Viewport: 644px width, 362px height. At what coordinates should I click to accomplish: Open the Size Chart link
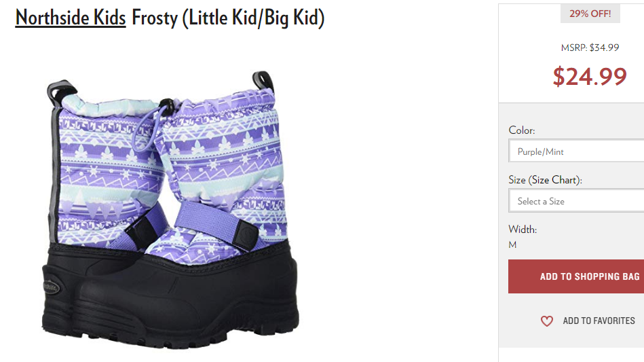555,180
